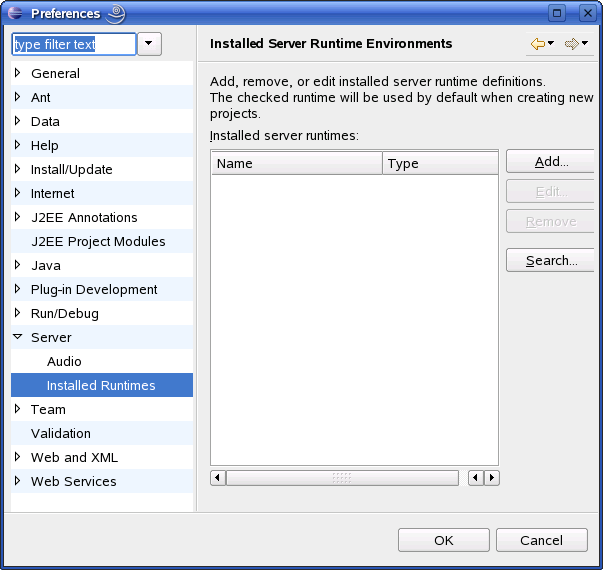
Task: Expand the General tree node
Action: pos(18,73)
